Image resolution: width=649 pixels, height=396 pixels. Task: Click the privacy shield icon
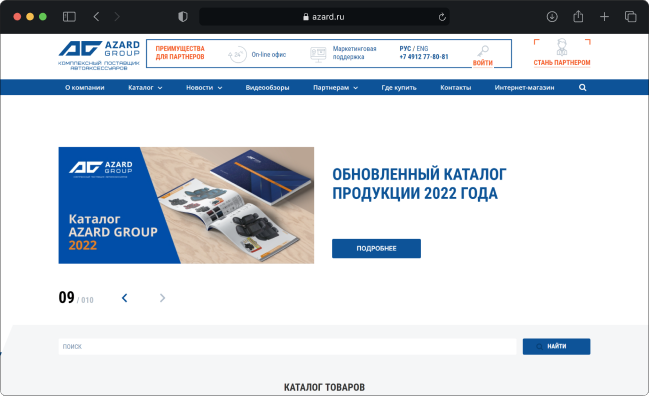183,17
